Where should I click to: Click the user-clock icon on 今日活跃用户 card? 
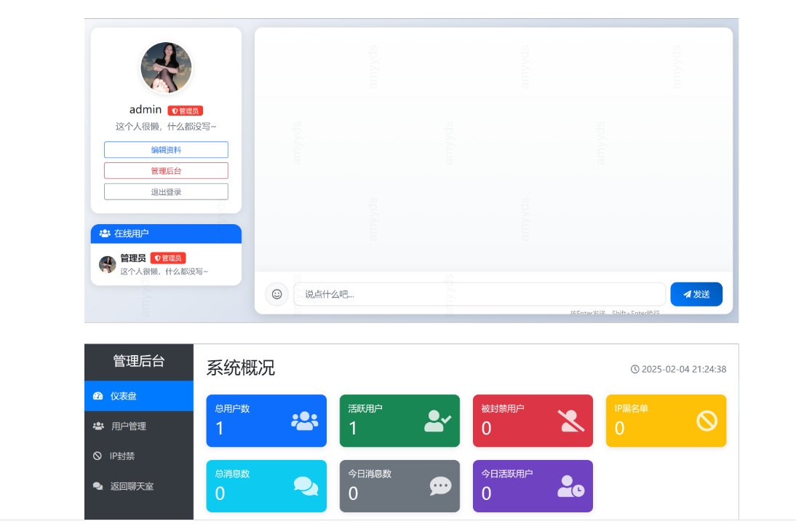570,486
